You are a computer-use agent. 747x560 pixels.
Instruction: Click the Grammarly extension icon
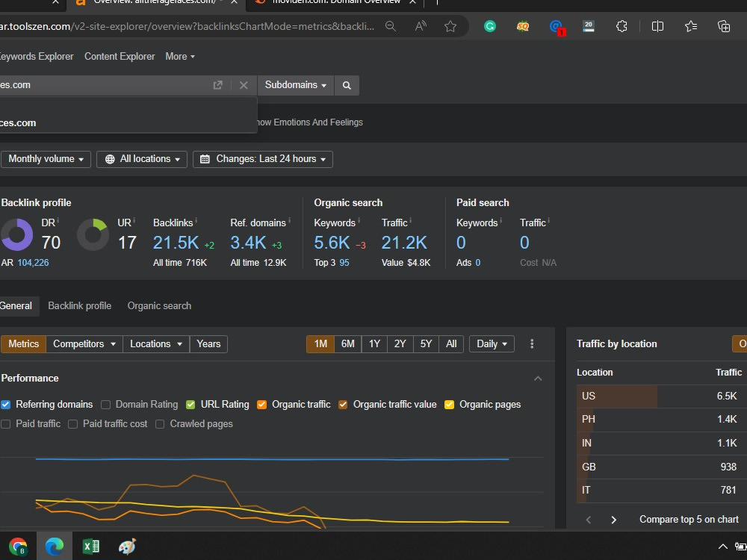pos(490,26)
